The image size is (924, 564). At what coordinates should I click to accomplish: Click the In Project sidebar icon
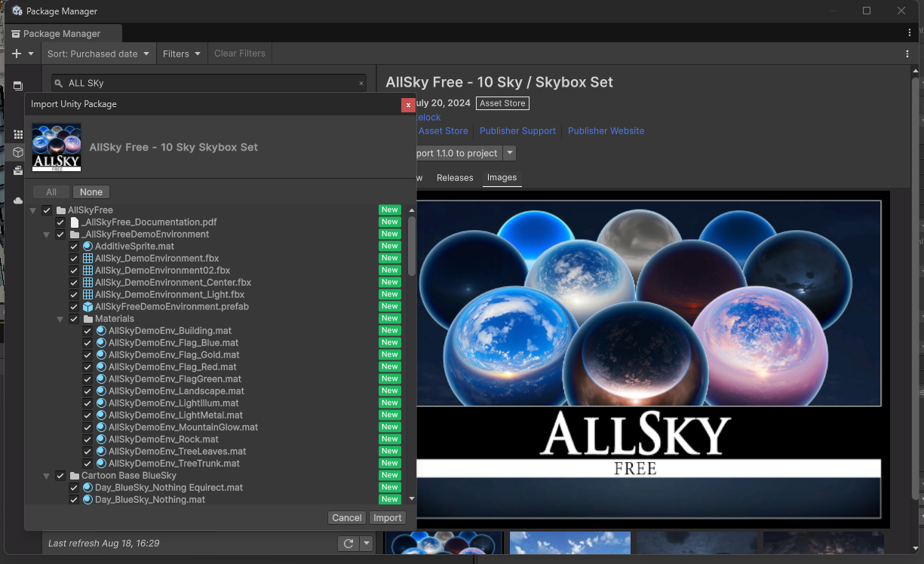coord(18,86)
